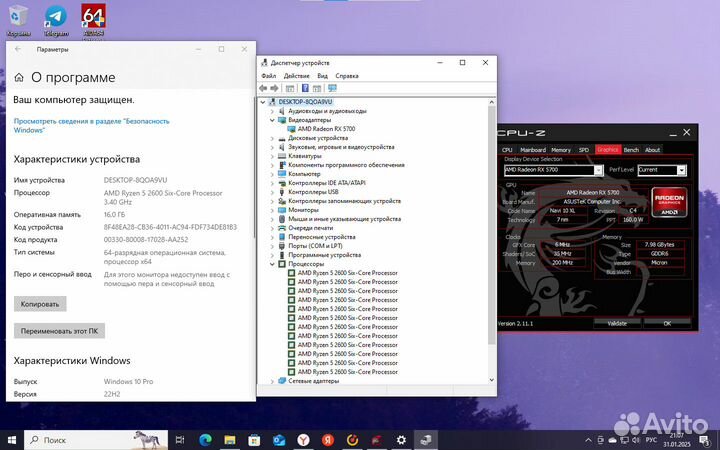Screen dimensions: 720x450
Task: Click the Поиск taskbar search box
Action: [x=96, y=440]
